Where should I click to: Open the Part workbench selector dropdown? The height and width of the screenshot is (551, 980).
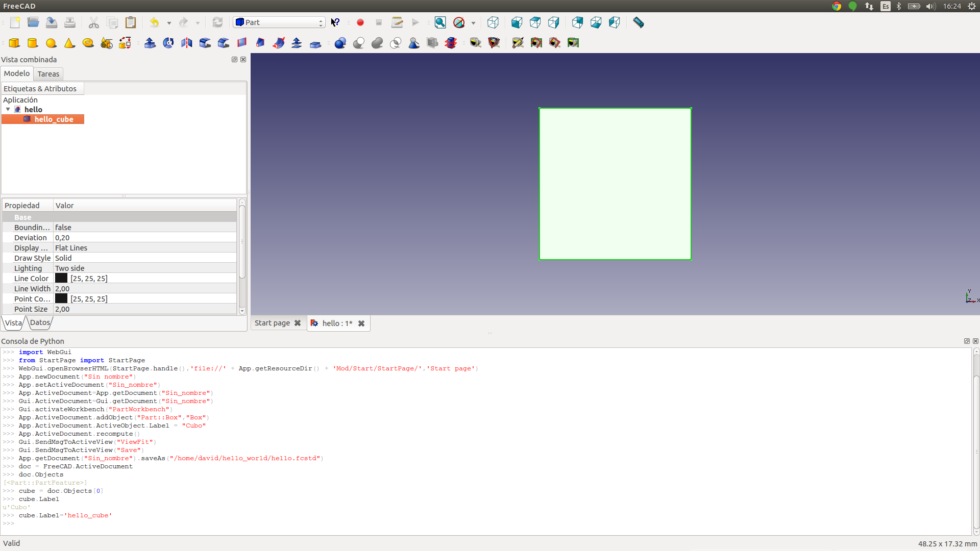coord(279,22)
